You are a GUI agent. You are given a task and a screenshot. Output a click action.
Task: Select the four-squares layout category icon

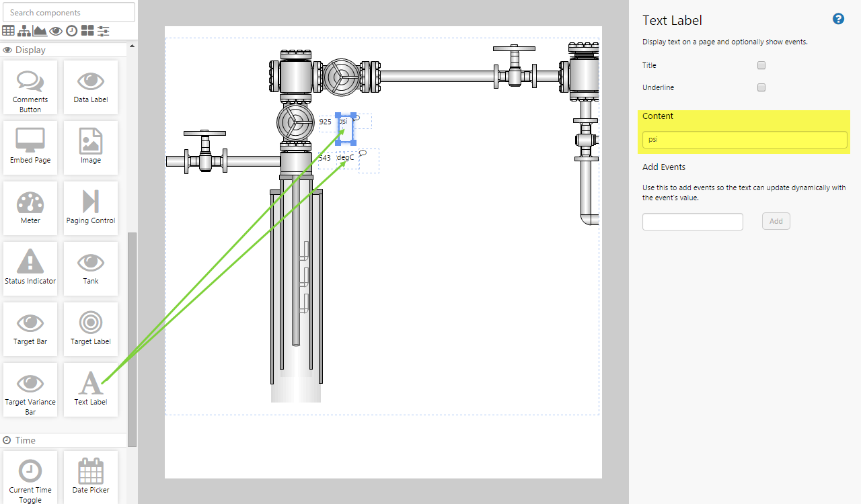pyautogui.click(x=87, y=31)
